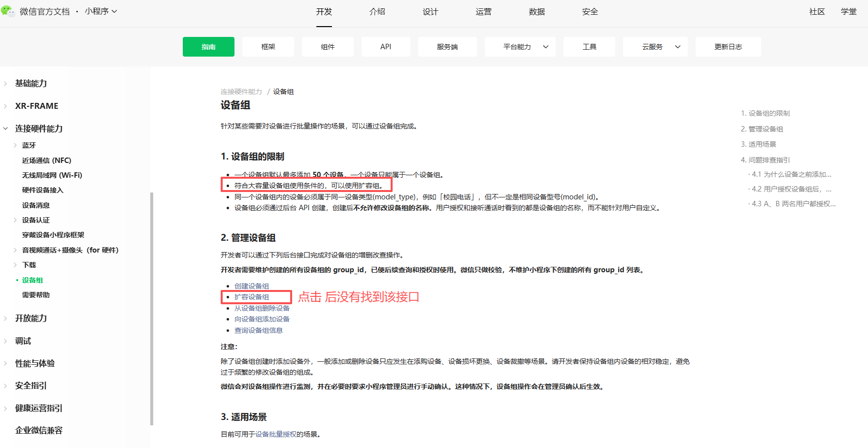
Task: Open 近场通信 (NFC) in the sidebar
Action: (x=47, y=160)
